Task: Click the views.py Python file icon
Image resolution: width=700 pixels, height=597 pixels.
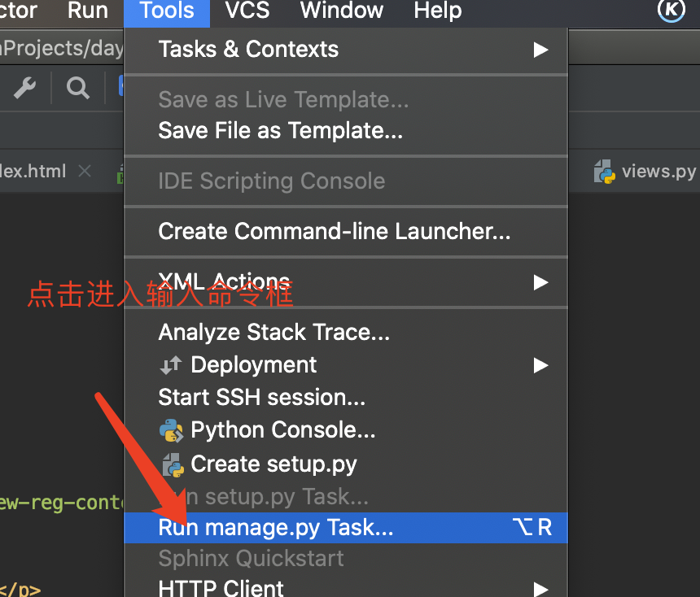Action: 605,172
